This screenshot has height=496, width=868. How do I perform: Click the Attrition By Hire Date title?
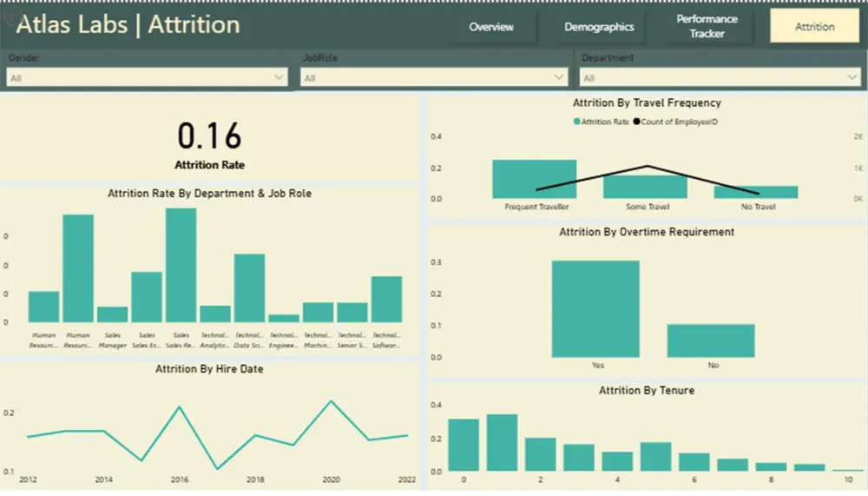[x=209, y=369]
